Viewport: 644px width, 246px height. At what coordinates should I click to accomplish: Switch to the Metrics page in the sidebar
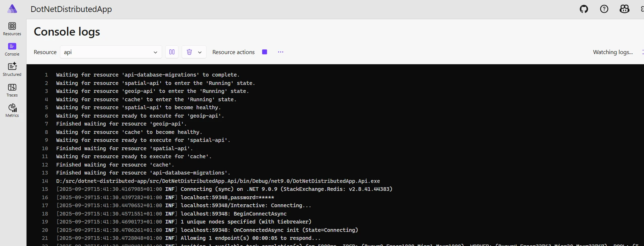[x=12, y=110]
